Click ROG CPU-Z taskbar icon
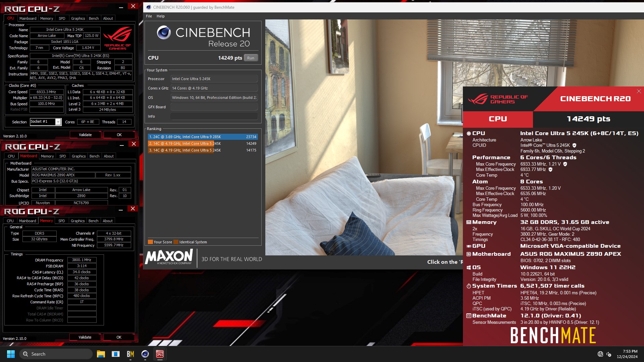This screenshot has height=362, width=644. tap(160, 354)
